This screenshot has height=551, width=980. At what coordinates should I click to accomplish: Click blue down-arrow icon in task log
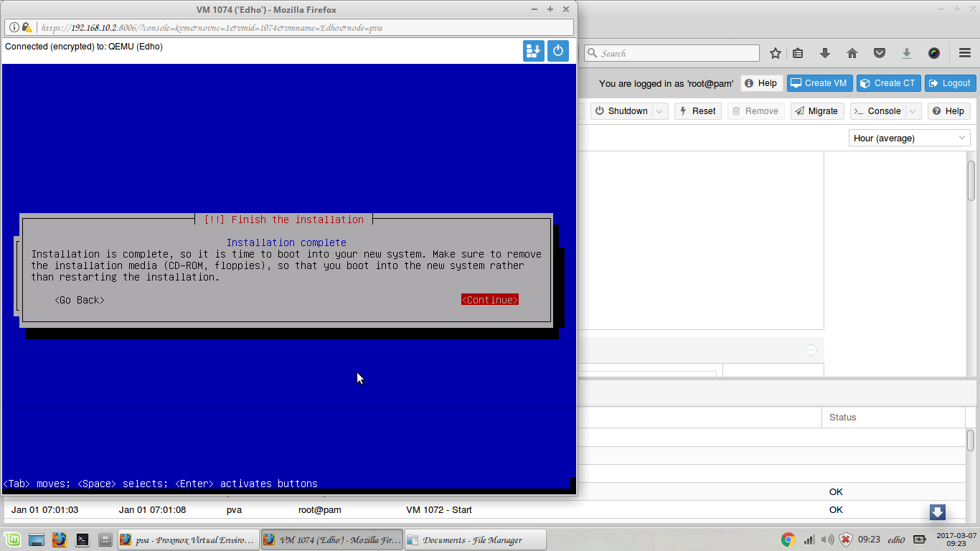(938, 512)
